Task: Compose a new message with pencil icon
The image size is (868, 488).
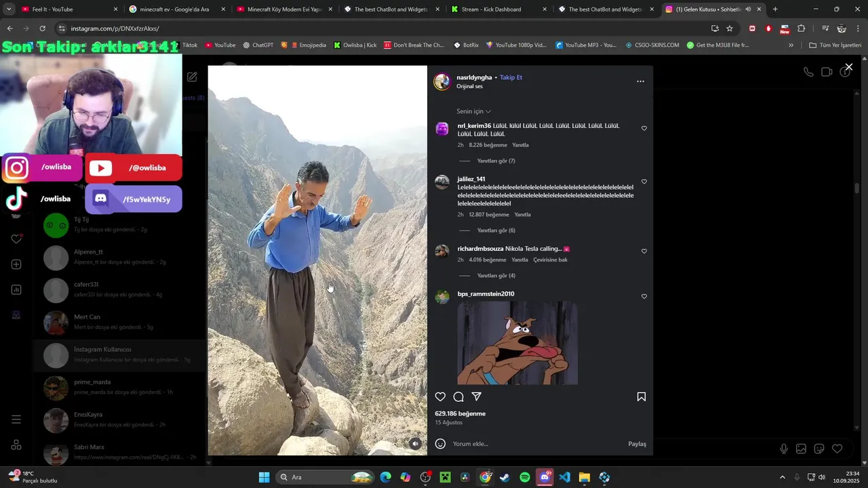Action: 192,77
